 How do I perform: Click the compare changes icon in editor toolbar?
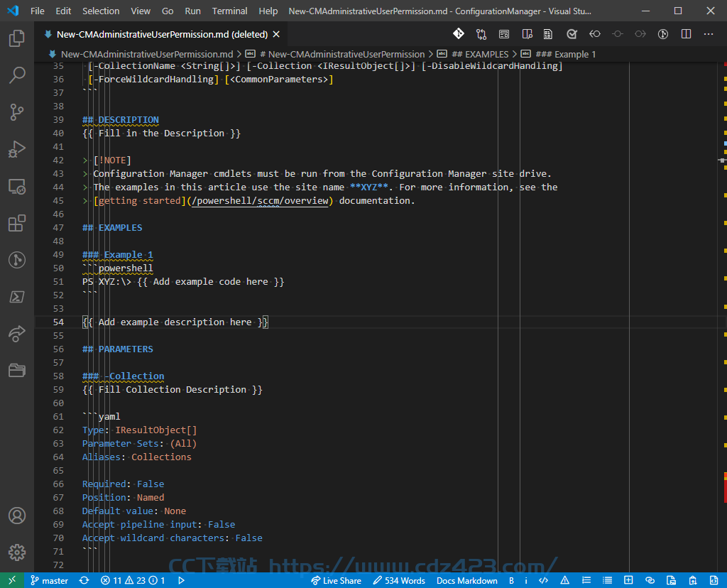481,34
